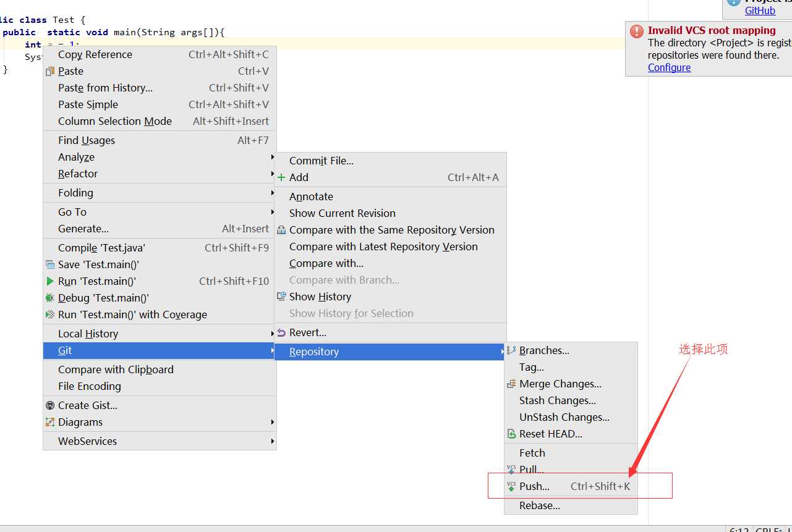Select Paste Simple
The height and width of the screenshot is (532, 792).
(x=160, y=104)
